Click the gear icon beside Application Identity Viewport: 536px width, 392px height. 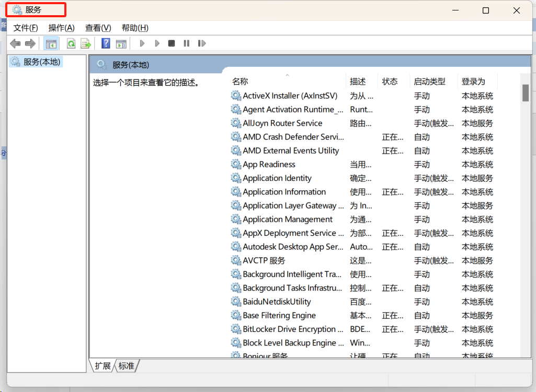[236, 178]
